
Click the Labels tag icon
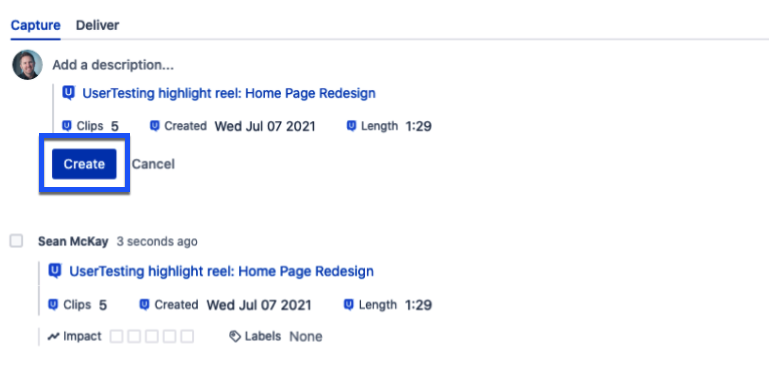click(x=234, y=336)
